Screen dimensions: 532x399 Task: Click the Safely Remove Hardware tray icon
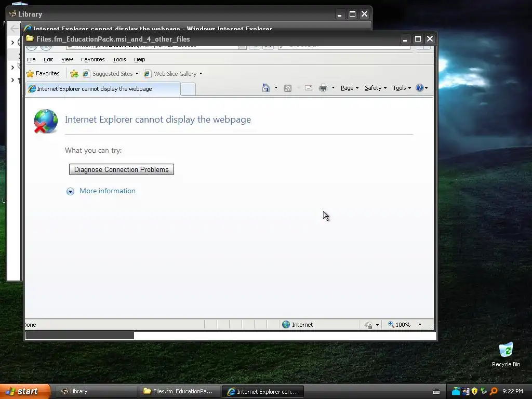point(484,392)
